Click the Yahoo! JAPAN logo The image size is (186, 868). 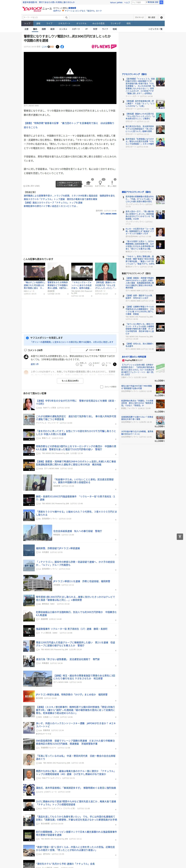[x=32, y=9]
